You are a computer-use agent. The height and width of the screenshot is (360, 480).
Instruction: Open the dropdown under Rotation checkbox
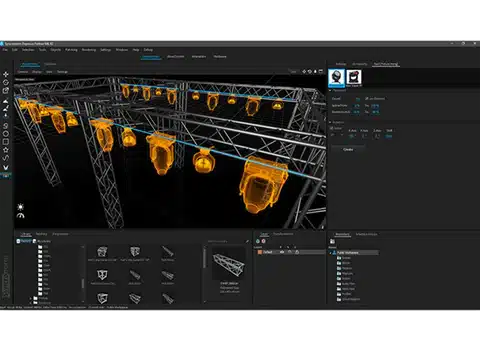pyautogui.click(x=337, y=135)
